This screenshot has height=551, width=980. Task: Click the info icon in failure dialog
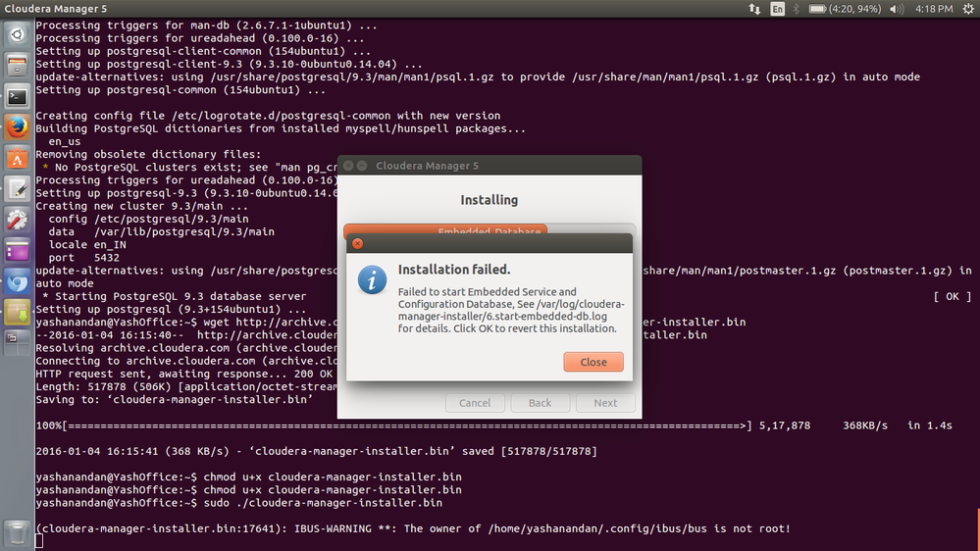point(372,279)
